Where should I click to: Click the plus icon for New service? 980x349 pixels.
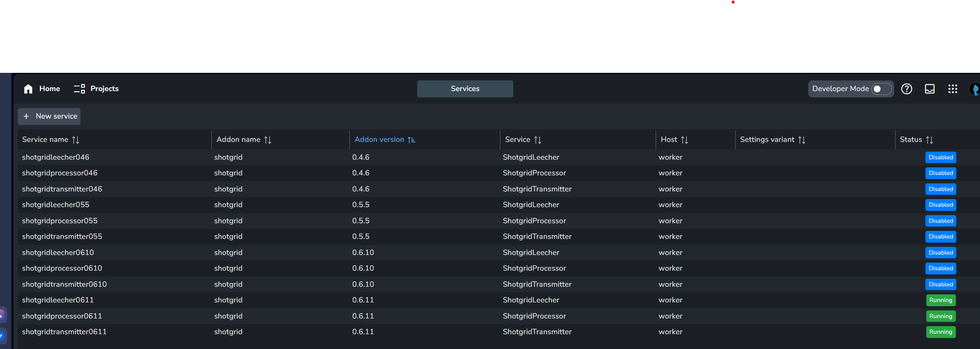pos(26,116)
